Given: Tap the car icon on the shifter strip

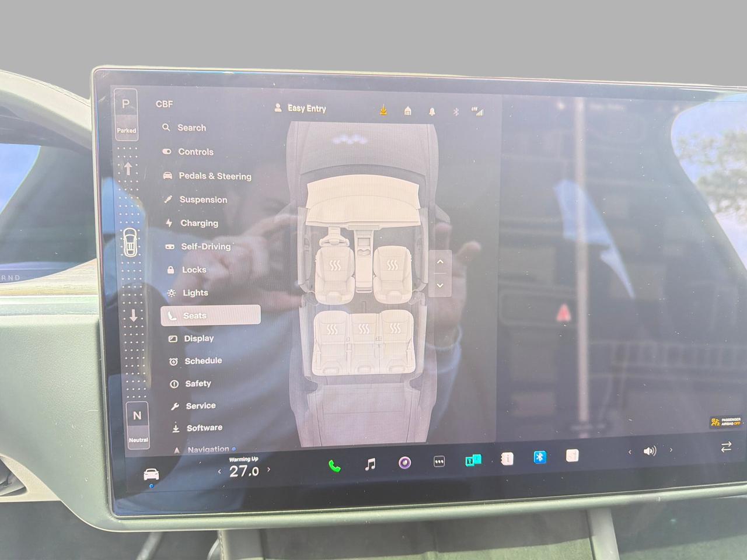Looking at the screenshot, I should click(131, 242).
